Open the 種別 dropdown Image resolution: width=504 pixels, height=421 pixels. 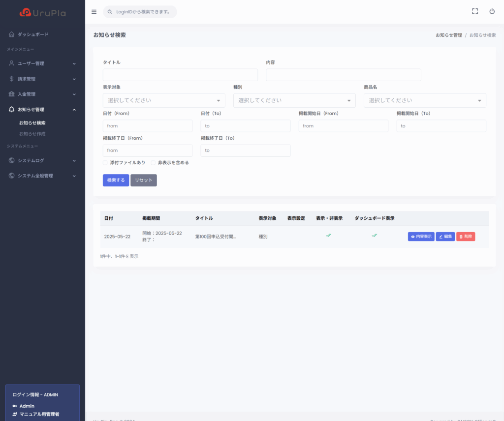click(294, 100)
